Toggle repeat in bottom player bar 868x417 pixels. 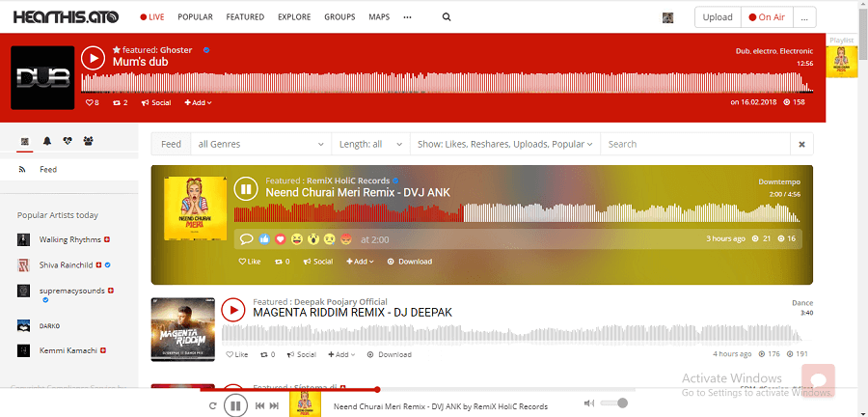point(212,406)
